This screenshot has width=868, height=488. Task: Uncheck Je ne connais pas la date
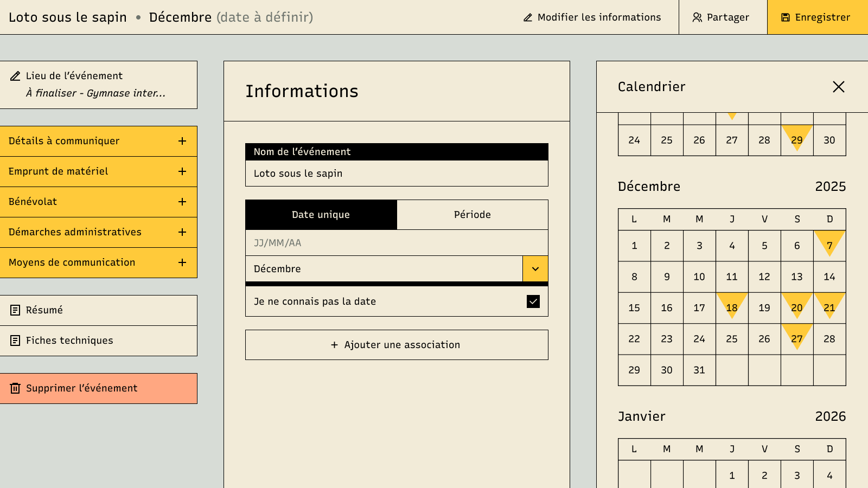pos(533,301)
